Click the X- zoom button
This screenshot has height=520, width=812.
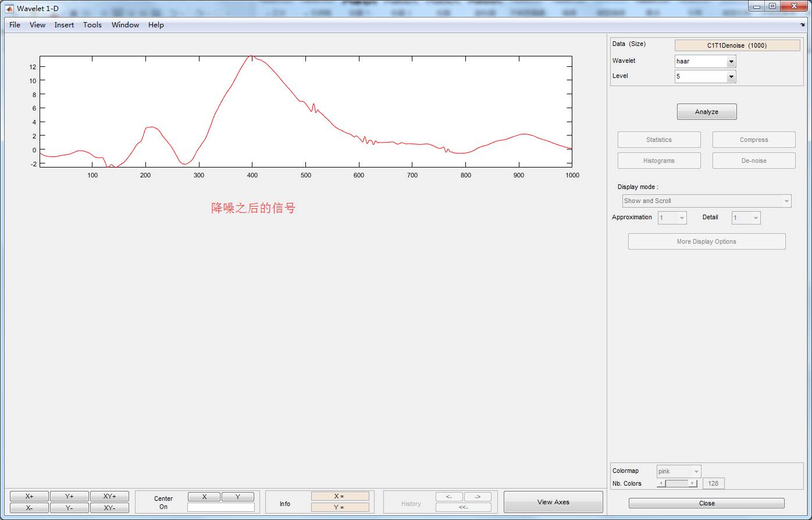tap(29, 508)
